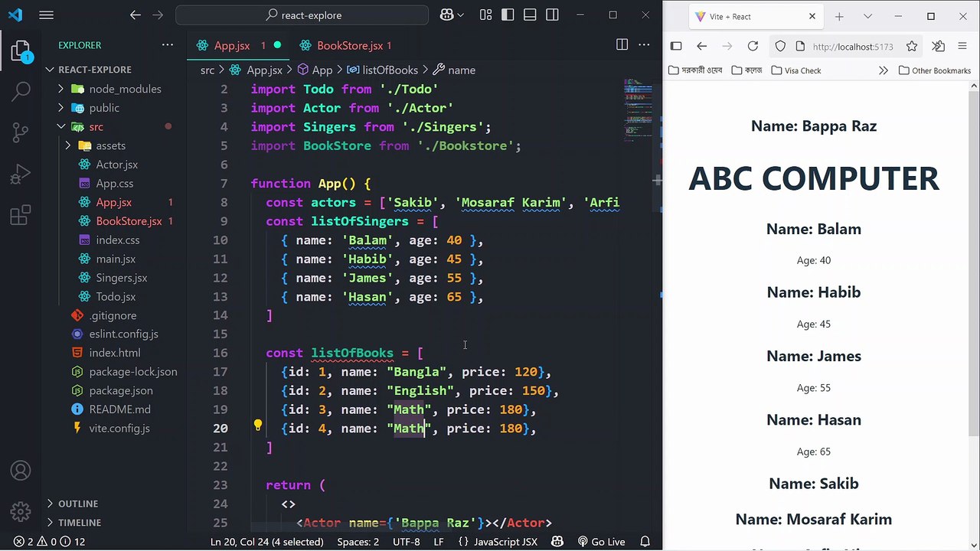Click the localhost:5173 address bar
The width and height of the screenshot is (980, 551).
coord(846,47)
